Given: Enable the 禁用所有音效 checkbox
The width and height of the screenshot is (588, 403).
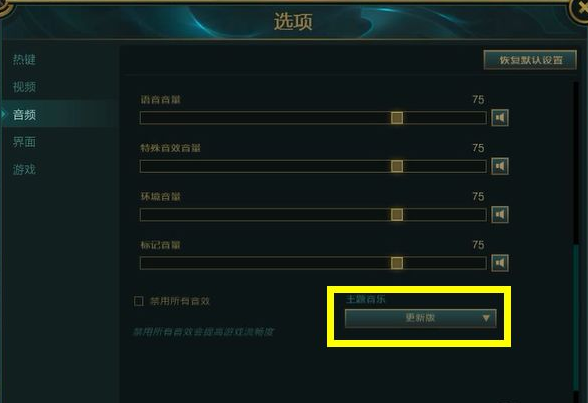Looking at the screenshot, I should point(139,301).
